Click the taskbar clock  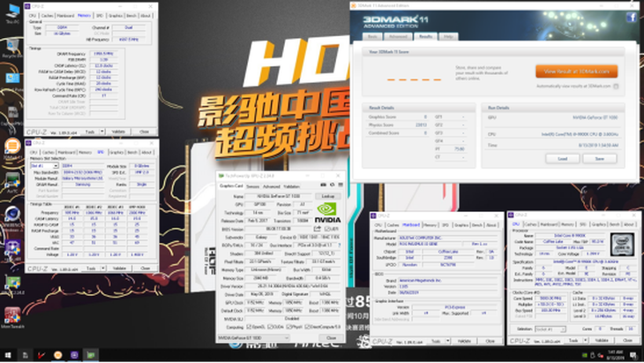tap(616, 356)
